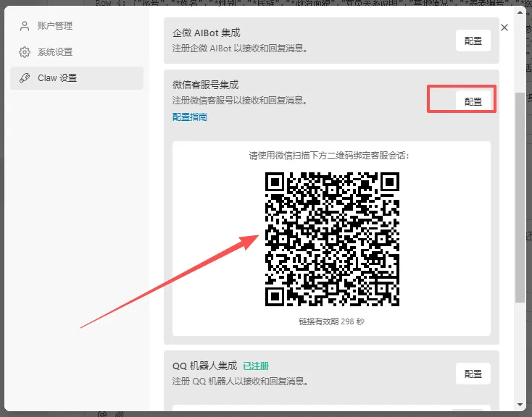
Task: Click the QQ 机器人集成 title
Action: (204, 366)
